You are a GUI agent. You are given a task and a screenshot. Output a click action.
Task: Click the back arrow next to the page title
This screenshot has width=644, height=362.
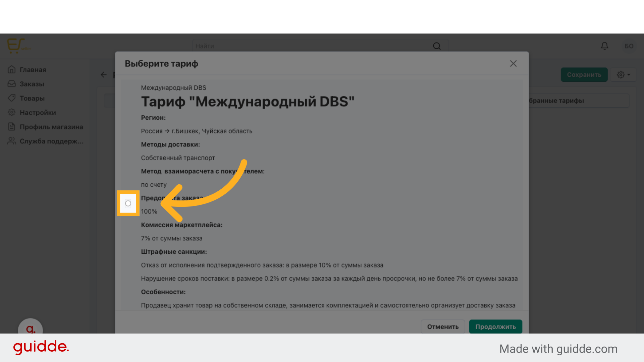(x=104, y=75)
